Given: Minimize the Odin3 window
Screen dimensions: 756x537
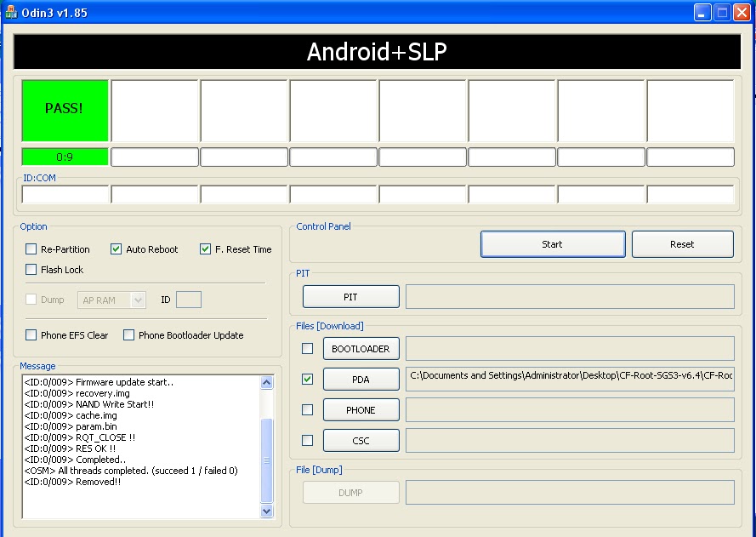Looking at the screenshot, I should point(702,13).
